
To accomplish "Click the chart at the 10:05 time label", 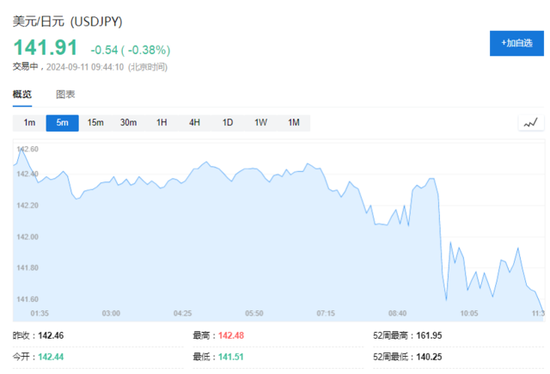I will coord(469,313).
